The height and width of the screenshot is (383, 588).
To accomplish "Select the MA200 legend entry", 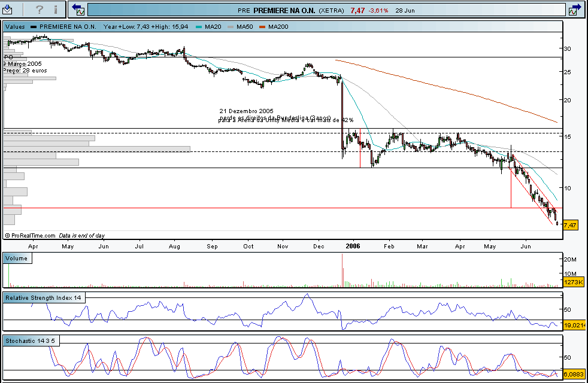I will (x=277, y=27).
